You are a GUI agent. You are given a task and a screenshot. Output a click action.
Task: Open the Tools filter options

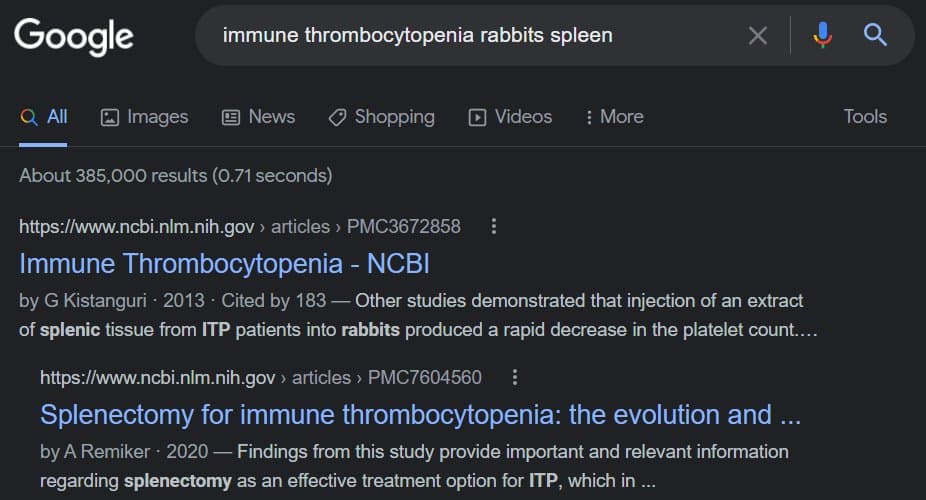click(865, 117)
